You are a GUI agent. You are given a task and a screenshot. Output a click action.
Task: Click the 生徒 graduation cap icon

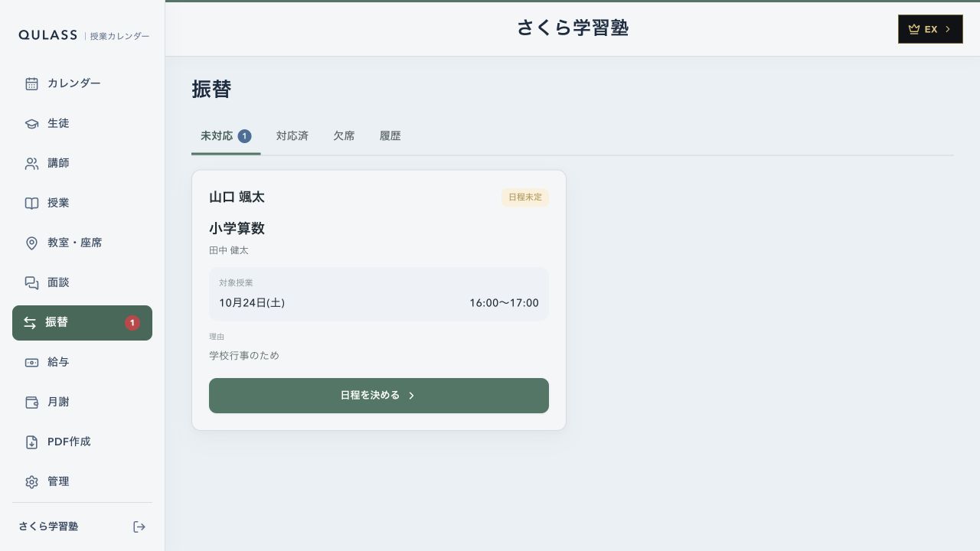point(31,123)
